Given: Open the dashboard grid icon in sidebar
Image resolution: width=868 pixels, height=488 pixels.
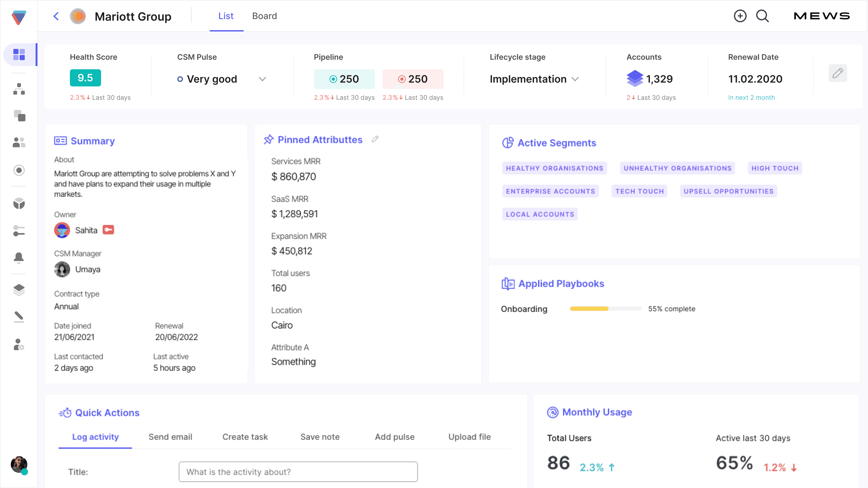Looking at the screenshot, I should click(19, 55).
